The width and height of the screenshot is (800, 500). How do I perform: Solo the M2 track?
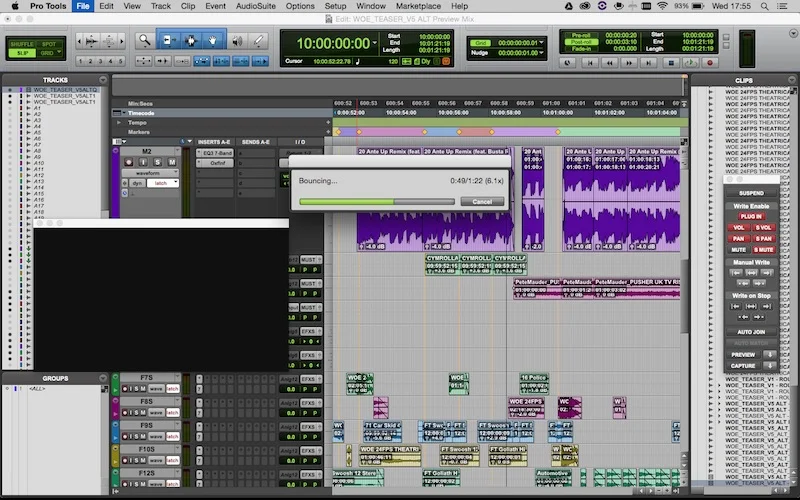point(158,162)
